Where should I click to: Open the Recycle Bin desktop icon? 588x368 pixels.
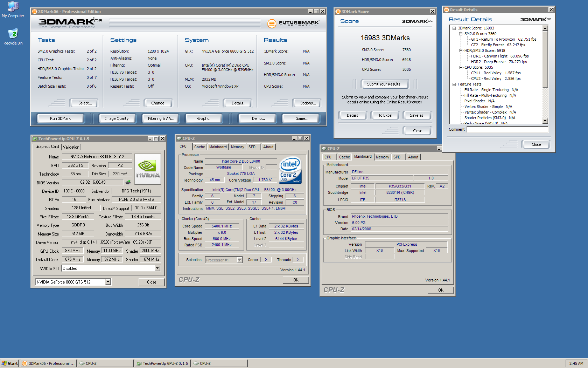[13, 37]
